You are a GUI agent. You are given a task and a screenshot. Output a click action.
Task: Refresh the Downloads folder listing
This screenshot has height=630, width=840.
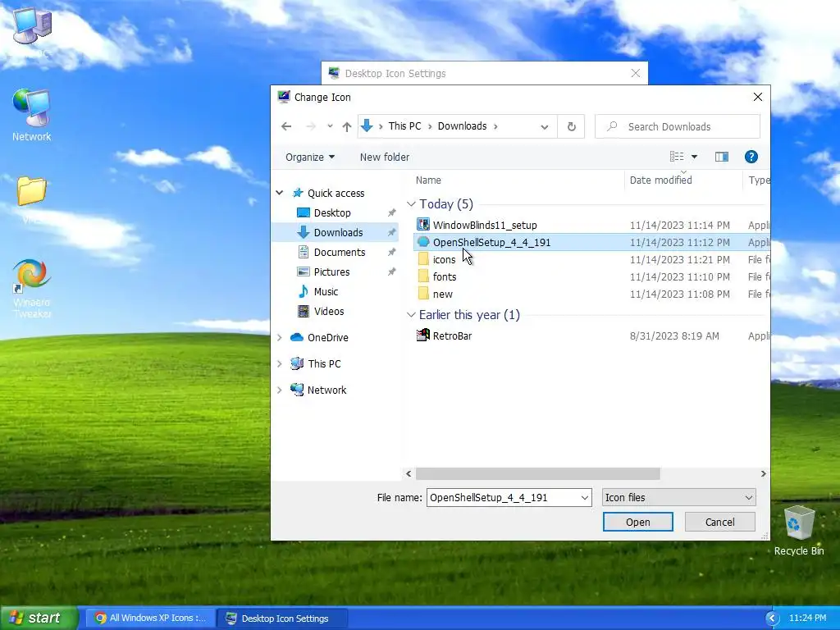tap(572, 126)
